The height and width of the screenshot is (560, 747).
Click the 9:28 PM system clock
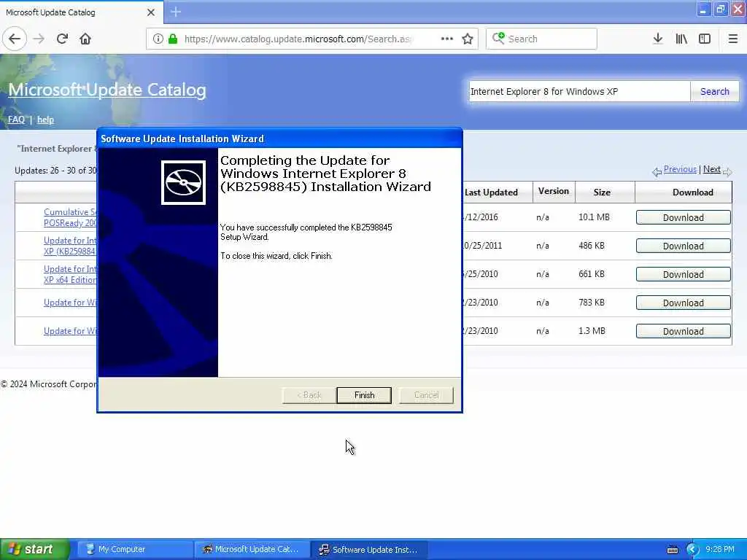coord(720,550)
